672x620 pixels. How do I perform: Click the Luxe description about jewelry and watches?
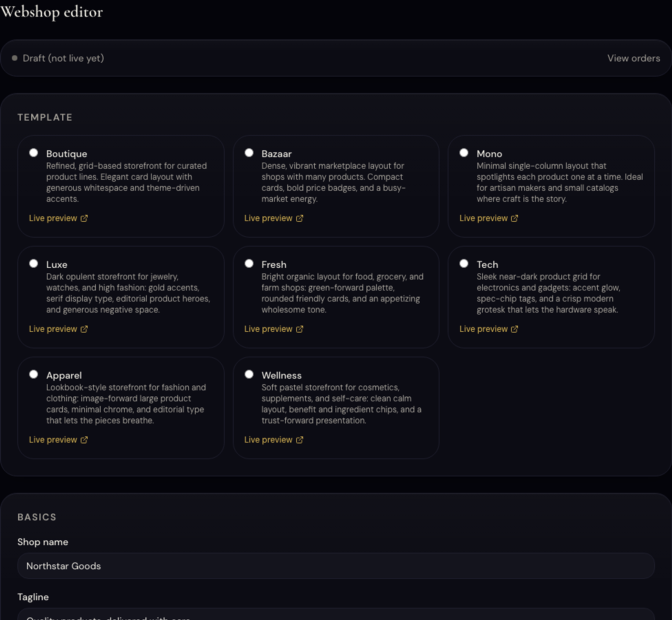pos(128,293)
